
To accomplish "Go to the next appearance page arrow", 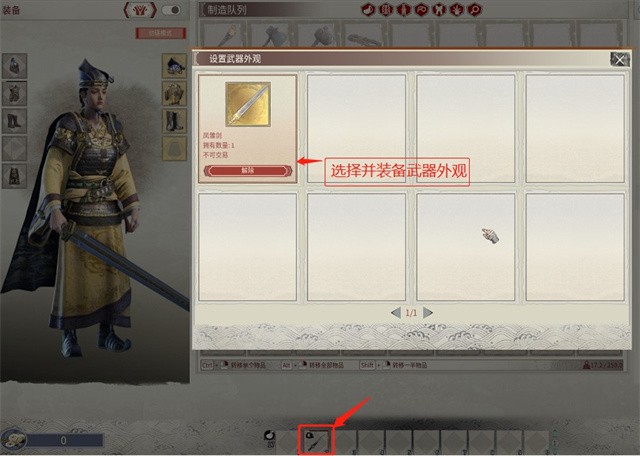I will click(427, 313).
